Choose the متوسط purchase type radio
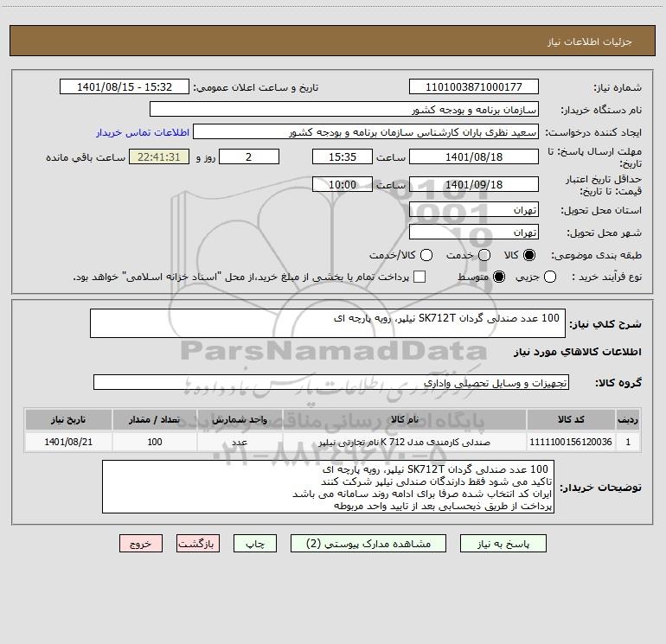Image resolution: width=666 pixels, height=644 pixels. pos(499,277)
